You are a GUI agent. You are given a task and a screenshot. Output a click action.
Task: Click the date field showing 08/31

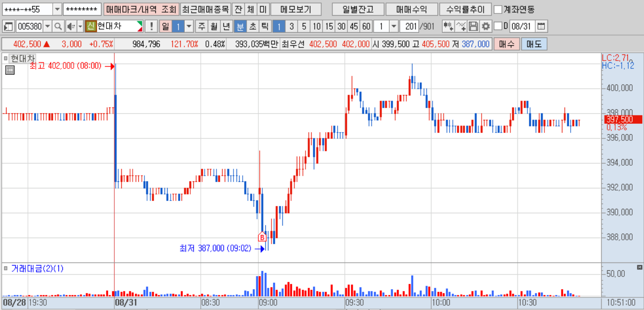[522, 27]
